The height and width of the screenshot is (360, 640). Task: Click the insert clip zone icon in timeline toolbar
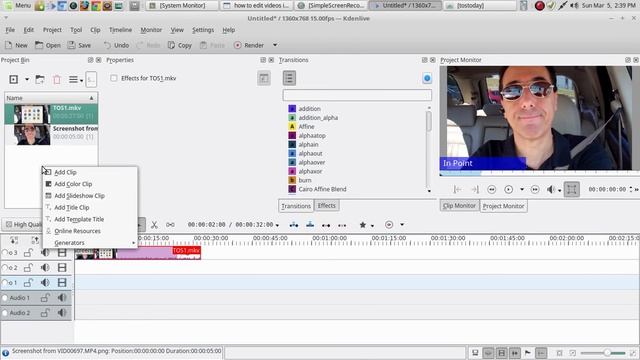[x=293, y=225]
